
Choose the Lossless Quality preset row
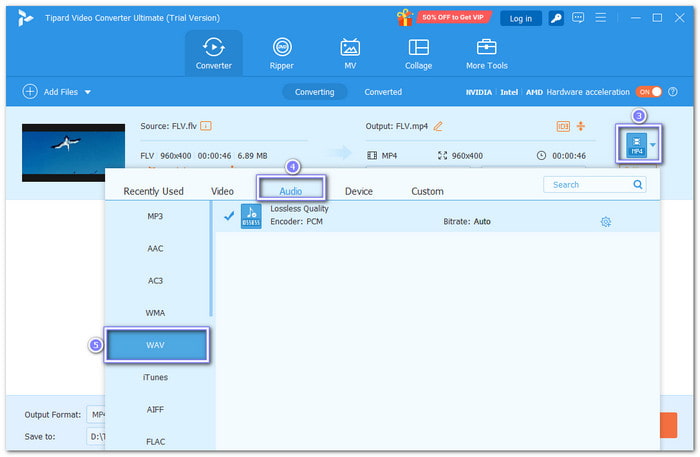(438, 216)
